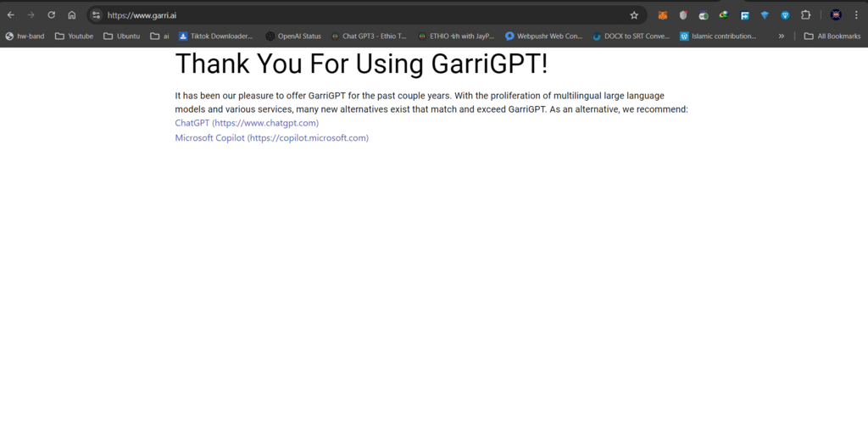Viewport: 868px width, 440px height.
Task: Open site information icon in address bar
Action: click(97, 15)
